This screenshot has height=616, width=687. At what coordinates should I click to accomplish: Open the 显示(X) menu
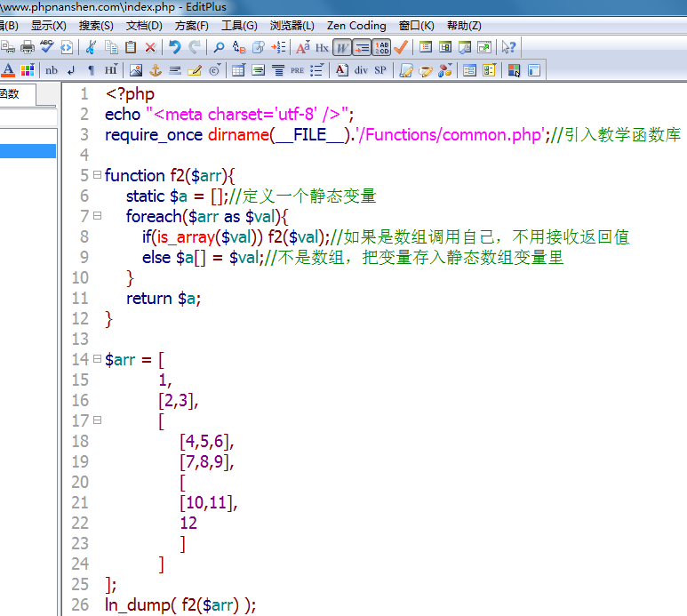48,26
